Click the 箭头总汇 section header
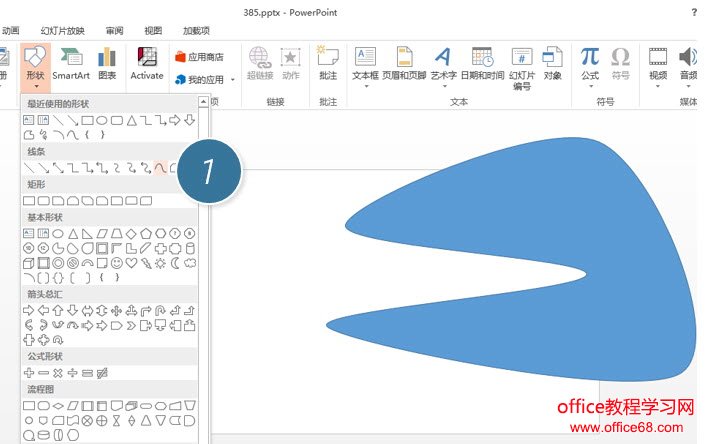713x444 pixels. pos(109,294)
